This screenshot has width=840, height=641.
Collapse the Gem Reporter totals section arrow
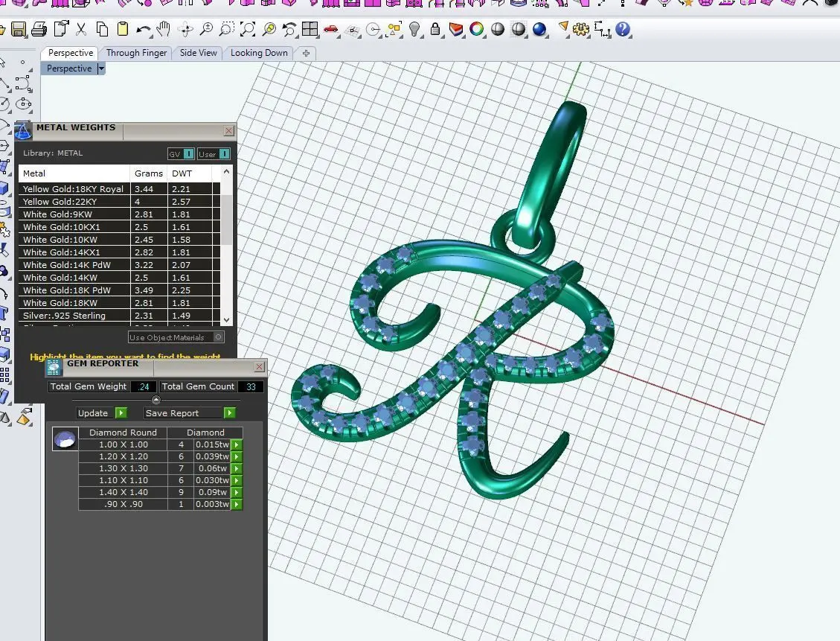point(156,400)
